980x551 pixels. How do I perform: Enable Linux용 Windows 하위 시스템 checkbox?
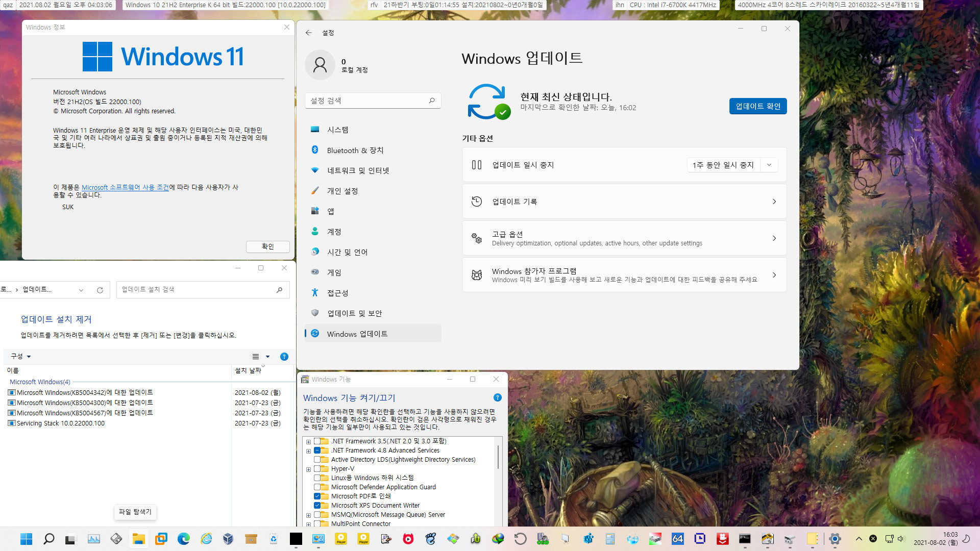point(317,478)
